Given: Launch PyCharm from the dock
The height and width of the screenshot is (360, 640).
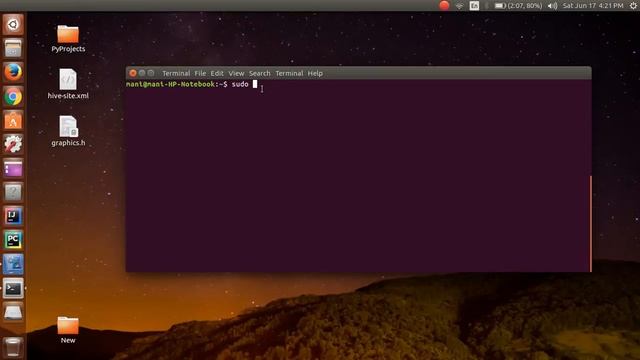Looking at the screenshot, I should pyautogui.click(x=13, y=240).
